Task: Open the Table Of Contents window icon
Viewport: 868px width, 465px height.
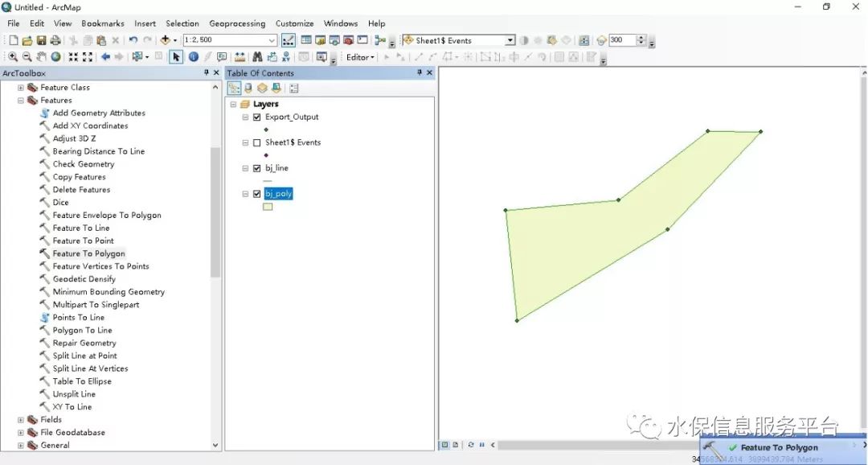Action: (x=305, y=40)
